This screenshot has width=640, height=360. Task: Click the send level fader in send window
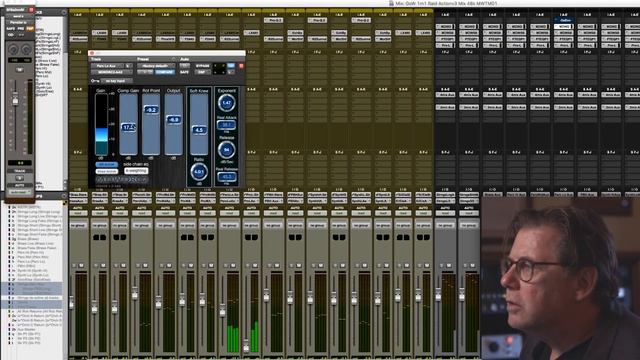(15, 100)
